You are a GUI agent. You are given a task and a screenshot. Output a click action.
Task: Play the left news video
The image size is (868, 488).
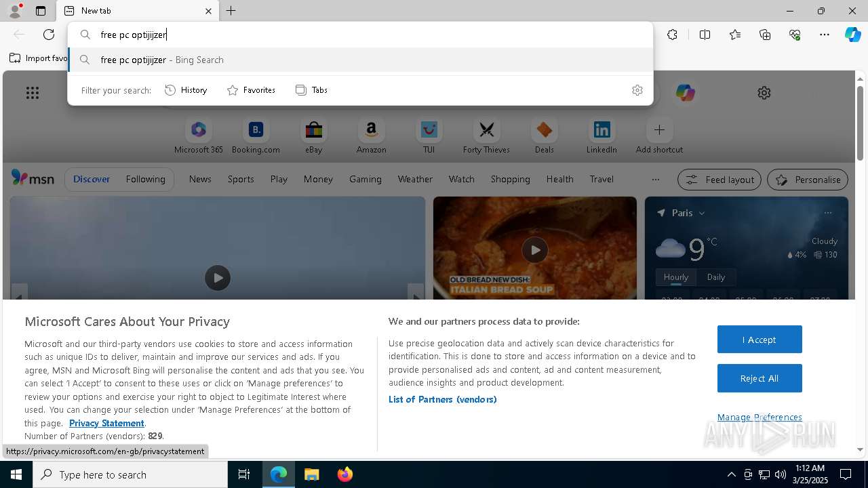[218, 278]
